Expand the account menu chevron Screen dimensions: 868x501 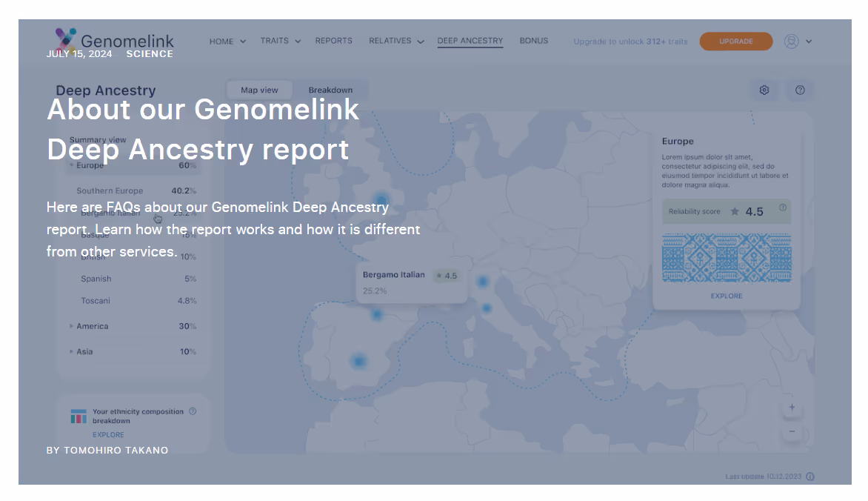pyautogui.click(x=809, y=42)
